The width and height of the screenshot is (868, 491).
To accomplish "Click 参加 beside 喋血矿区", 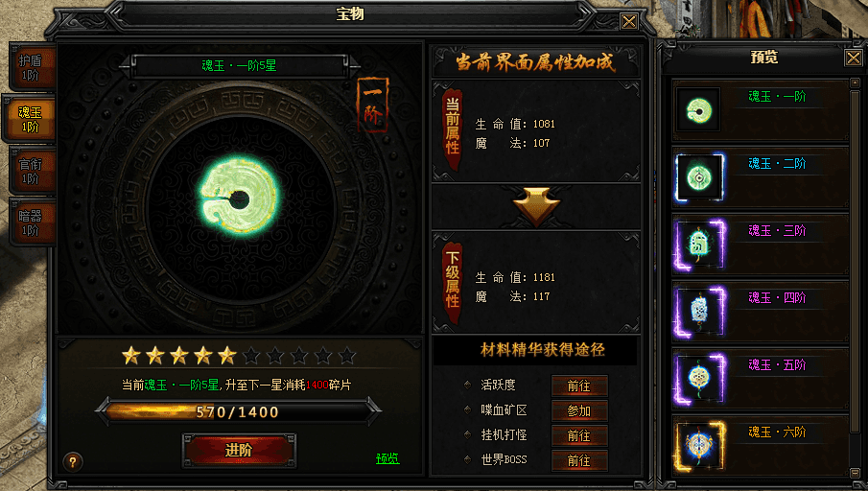I will tap(579, 410).
